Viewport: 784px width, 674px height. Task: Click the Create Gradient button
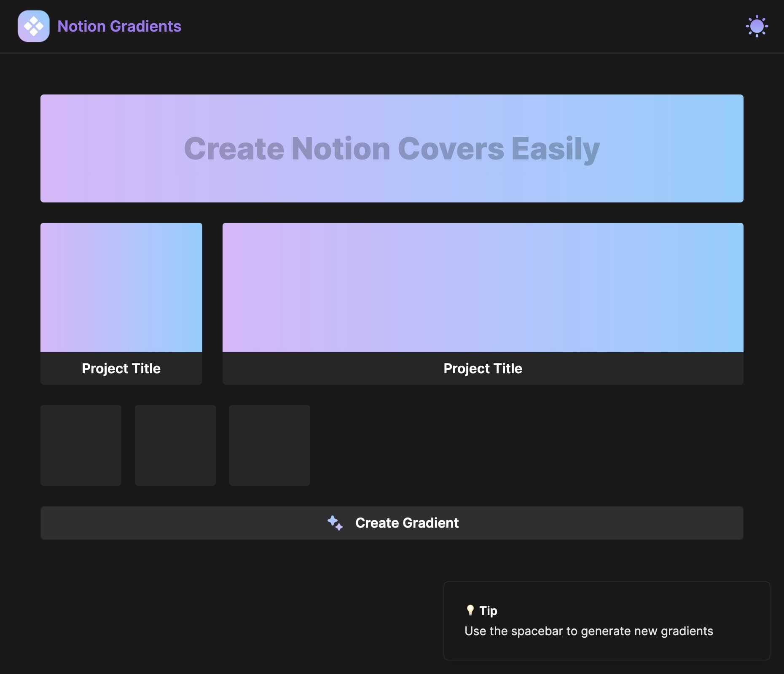pos(392,523)
